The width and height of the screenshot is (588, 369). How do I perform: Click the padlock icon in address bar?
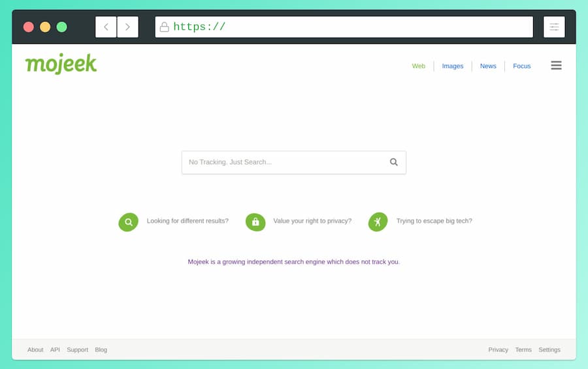(164, 27)
